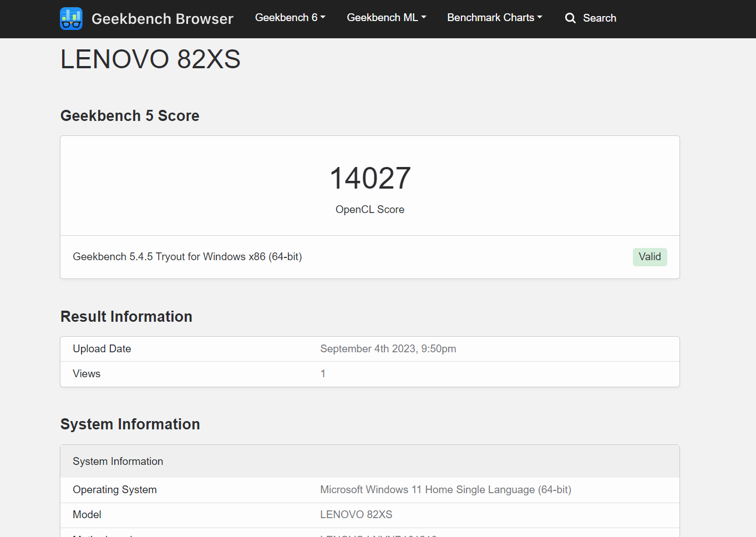756x537 pixels.
Task: Expand the Geekbench 6 dropdown menu
Action: coord(290,18)
